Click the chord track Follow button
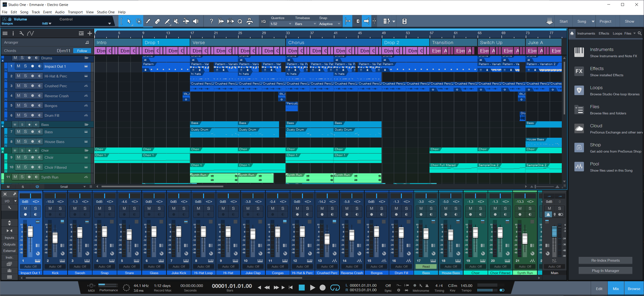644x296 pixels. coord(82,51)
